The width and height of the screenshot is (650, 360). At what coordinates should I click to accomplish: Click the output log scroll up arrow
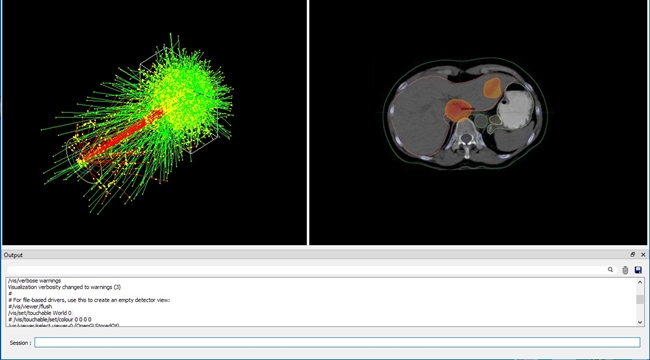tap(640, 282)
